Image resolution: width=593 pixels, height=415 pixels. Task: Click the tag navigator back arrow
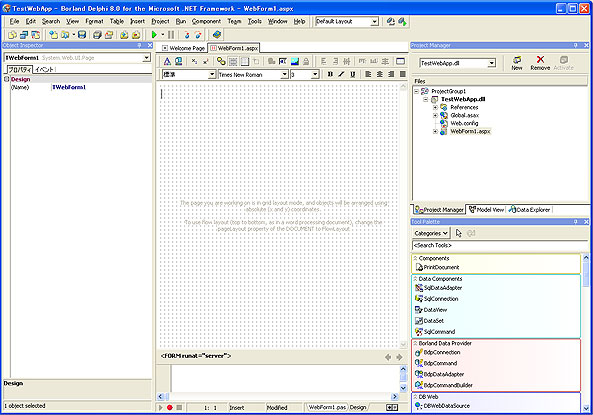(388, 357)
